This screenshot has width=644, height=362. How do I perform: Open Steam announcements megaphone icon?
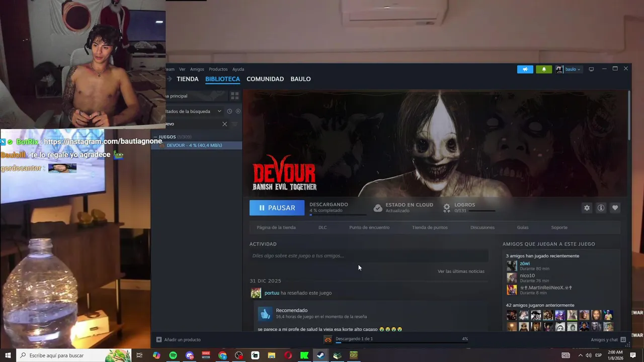click(x=525, y=69)
